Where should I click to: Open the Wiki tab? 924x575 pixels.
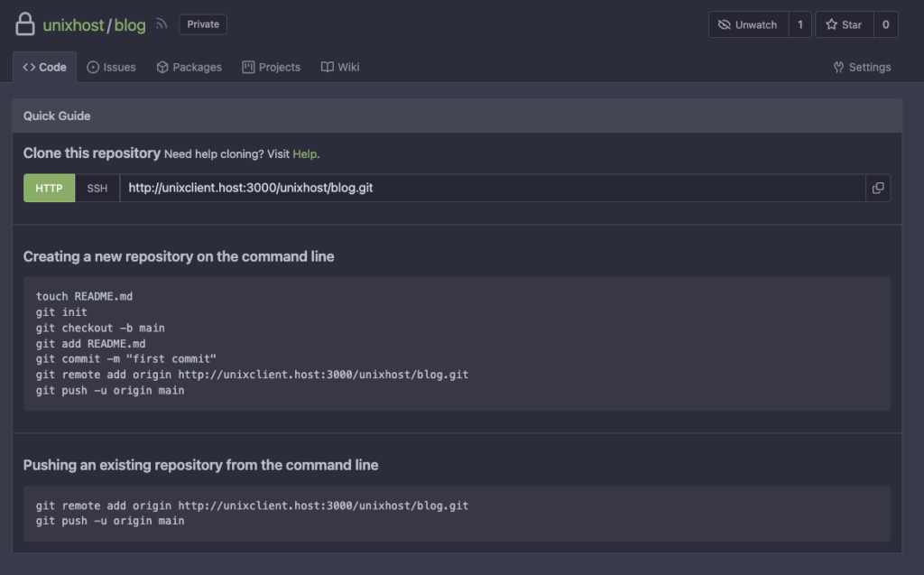coord(339,67)
